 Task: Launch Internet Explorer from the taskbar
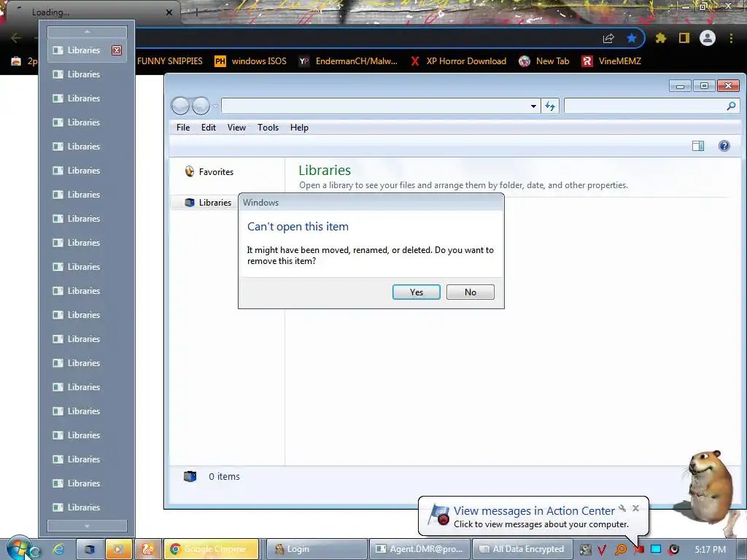coord(58,549)
